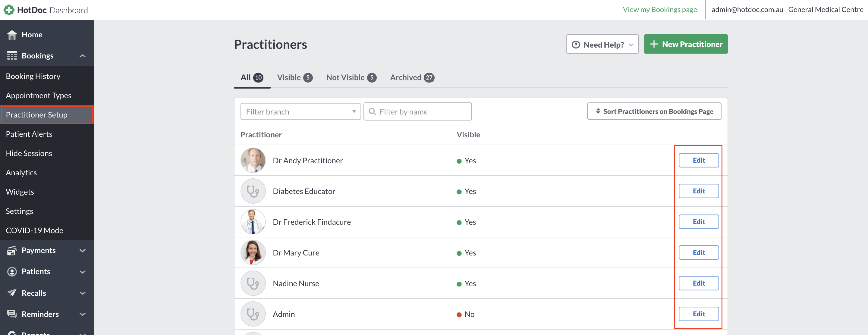Open View my Bookings page link
The width and height of the screenshot is (868, 335).
point(660,9)
